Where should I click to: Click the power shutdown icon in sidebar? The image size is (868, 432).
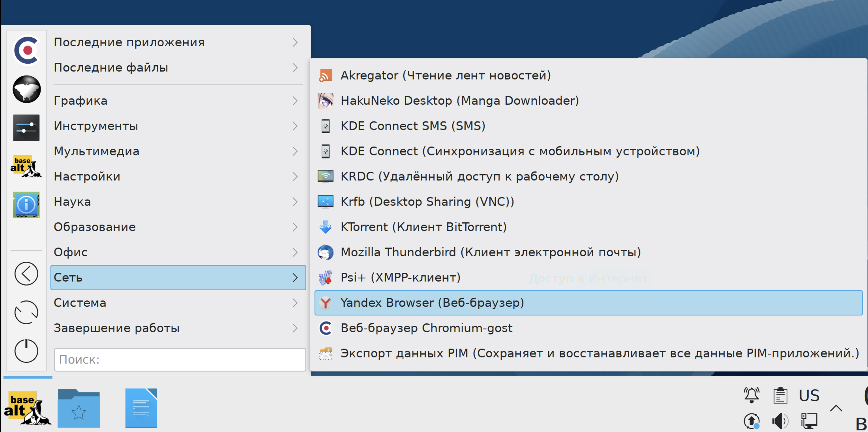click(x=26, y=351)
